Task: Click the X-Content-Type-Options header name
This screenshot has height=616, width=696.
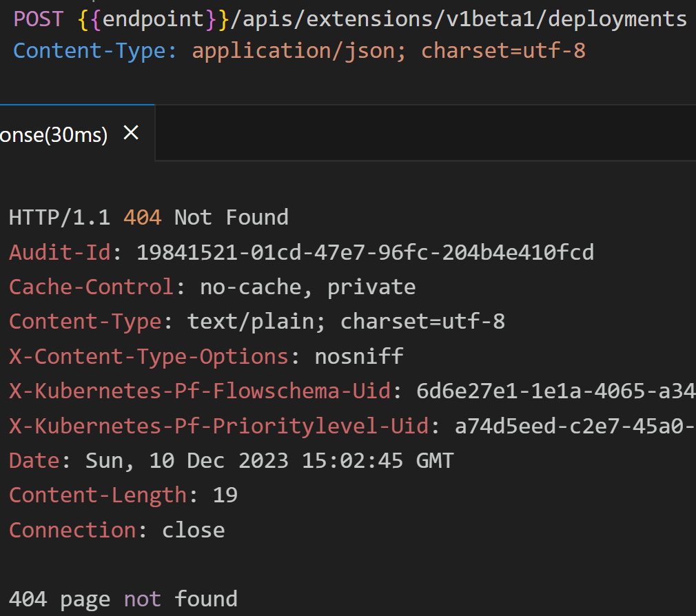Action: pos(149,357)
